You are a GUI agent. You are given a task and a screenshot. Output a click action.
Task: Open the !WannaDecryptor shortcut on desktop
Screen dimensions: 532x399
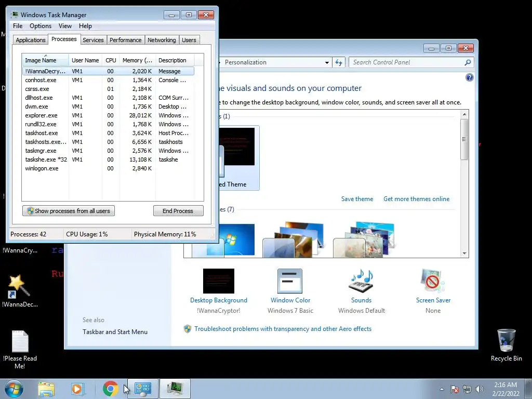pos(20,291)
